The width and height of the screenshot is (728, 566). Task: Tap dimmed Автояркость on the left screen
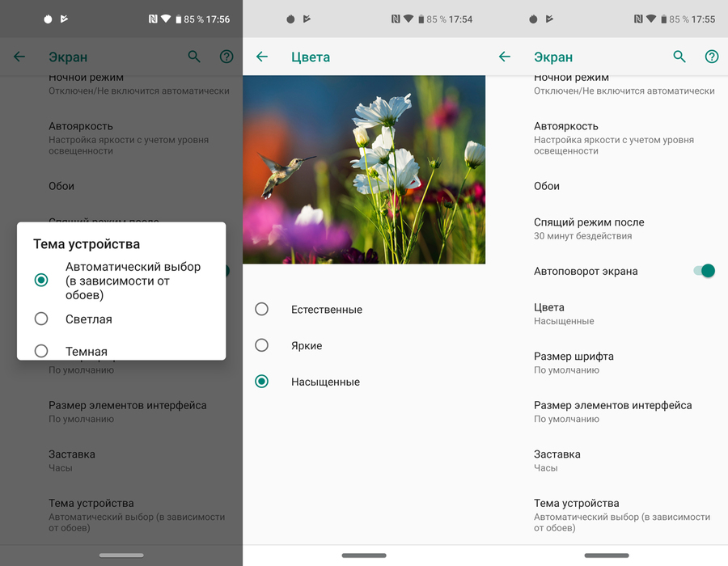pyautogui.click(x=121, y=137)
